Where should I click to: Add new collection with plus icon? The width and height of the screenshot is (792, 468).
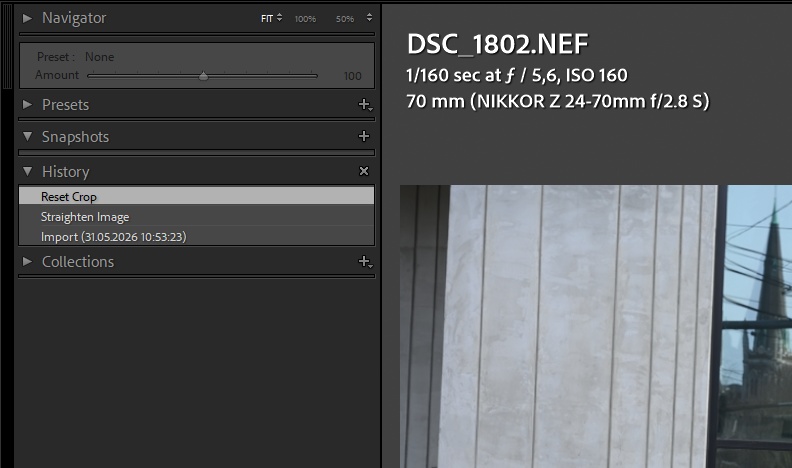click(365, 262)
